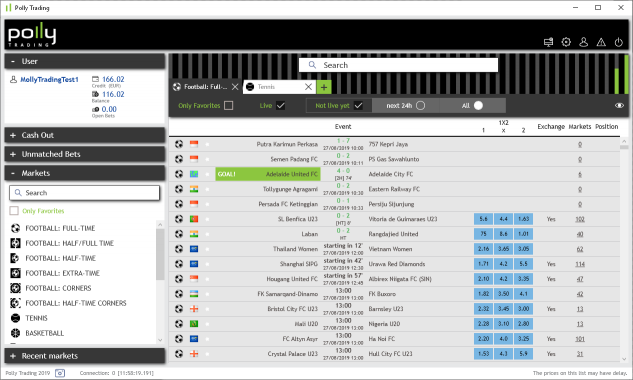633x380 pixels.
Task: Close the Football: Full-time tab
Action: pos(235,87)
